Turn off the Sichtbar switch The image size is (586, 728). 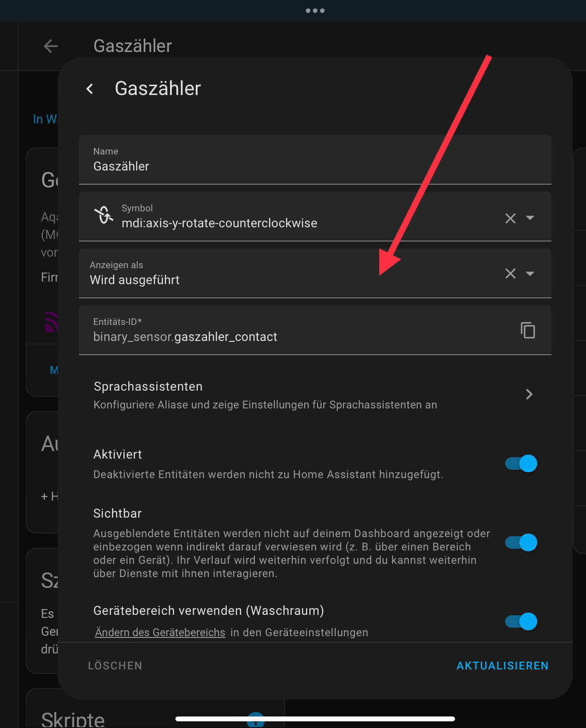pyautogui.click(x=521, y=542)
